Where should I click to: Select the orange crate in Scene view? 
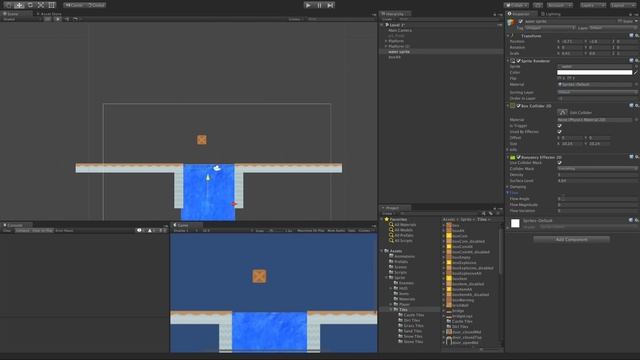[x=202, y=140]
